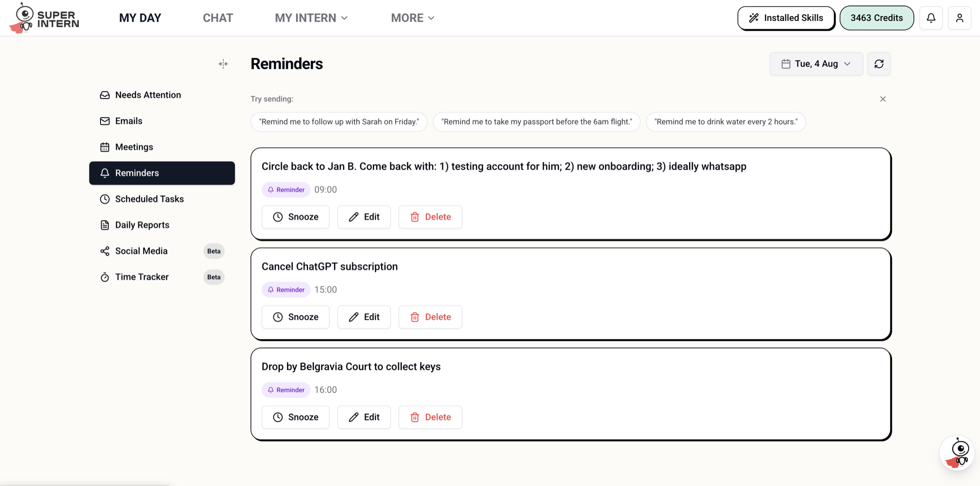This screenshot has width=980, height=486.
Task: Switch to CHAT tab
Action: [x=218, y=18]
